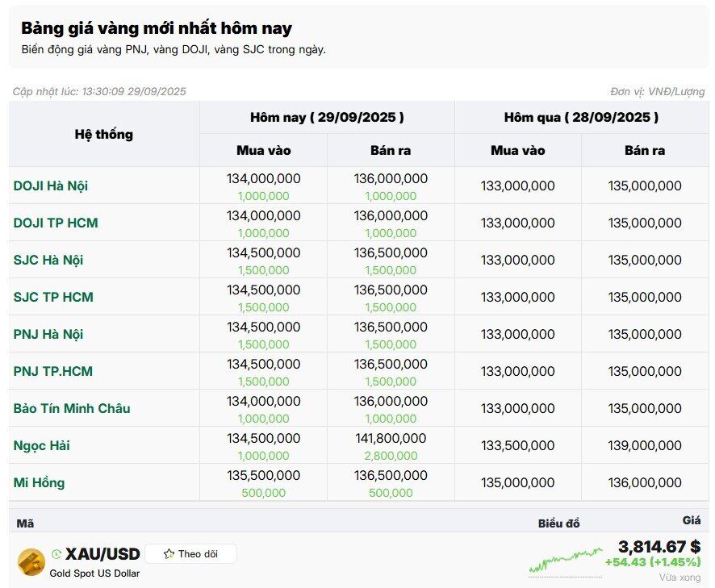
Task: Select Ngọc Hải yesterday buy price 133,500,000
Action: [518, 446]
